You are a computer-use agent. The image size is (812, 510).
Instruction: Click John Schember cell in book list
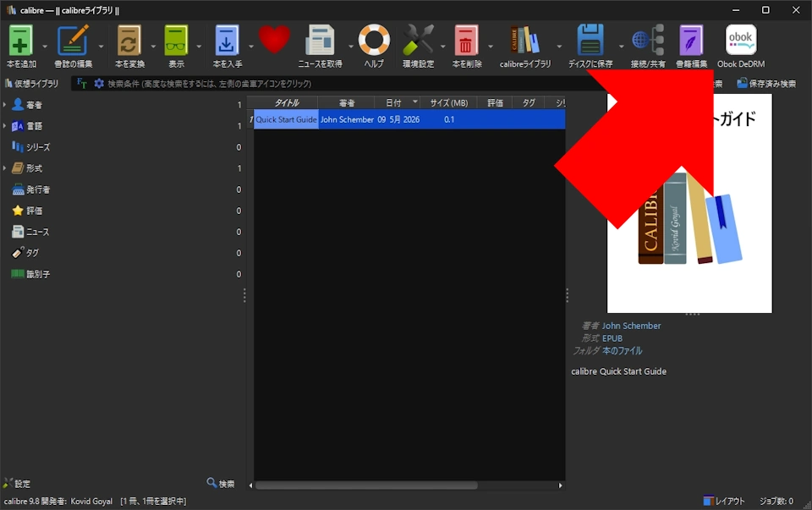347,119
